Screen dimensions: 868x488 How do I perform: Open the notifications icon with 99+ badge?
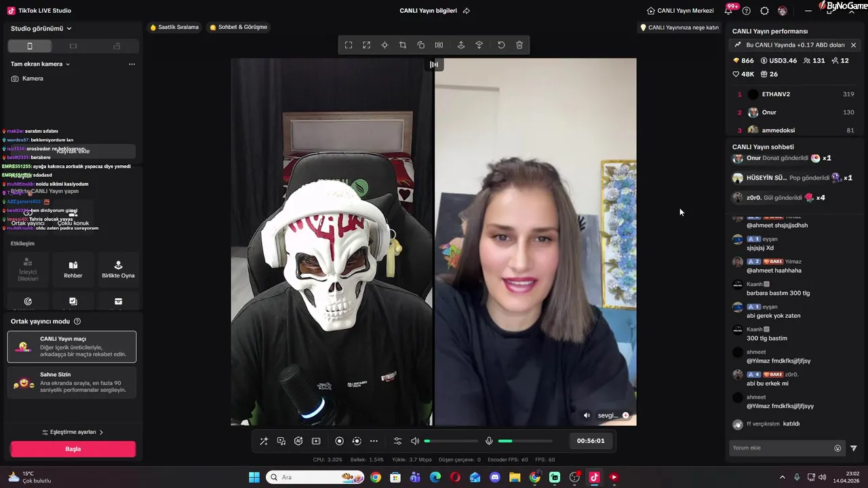730,11
